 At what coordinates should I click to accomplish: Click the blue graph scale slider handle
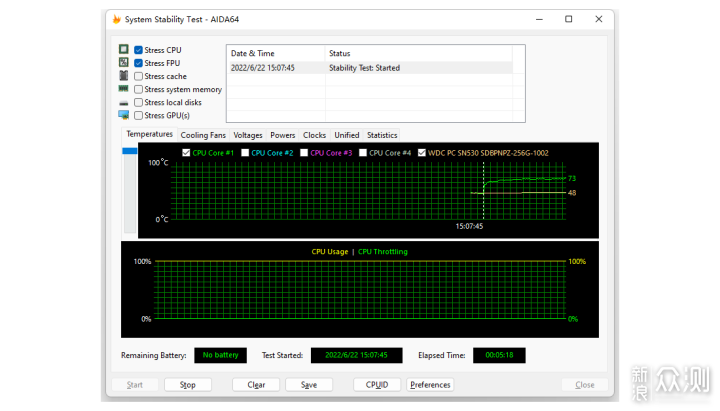click(x=129, y=151)
